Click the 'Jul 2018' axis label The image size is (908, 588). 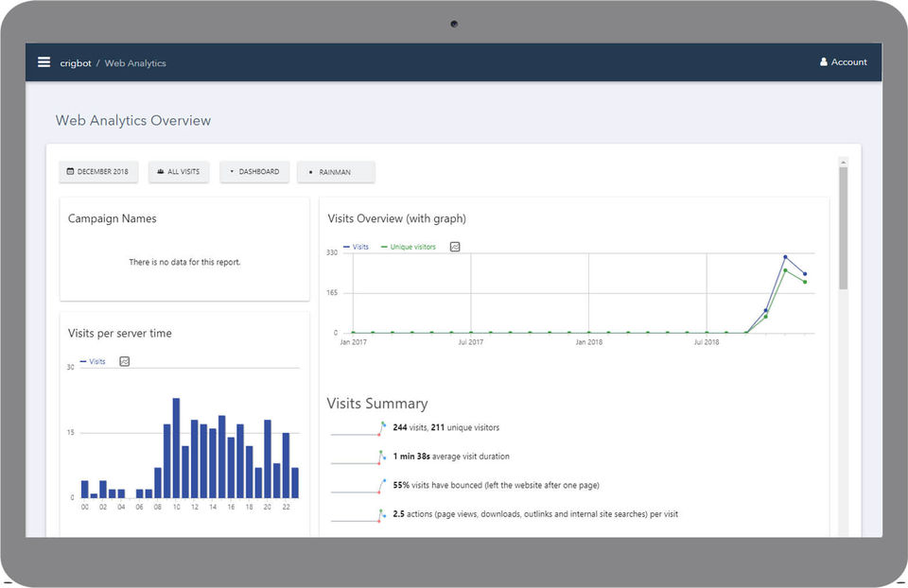[x=707, y=342]
